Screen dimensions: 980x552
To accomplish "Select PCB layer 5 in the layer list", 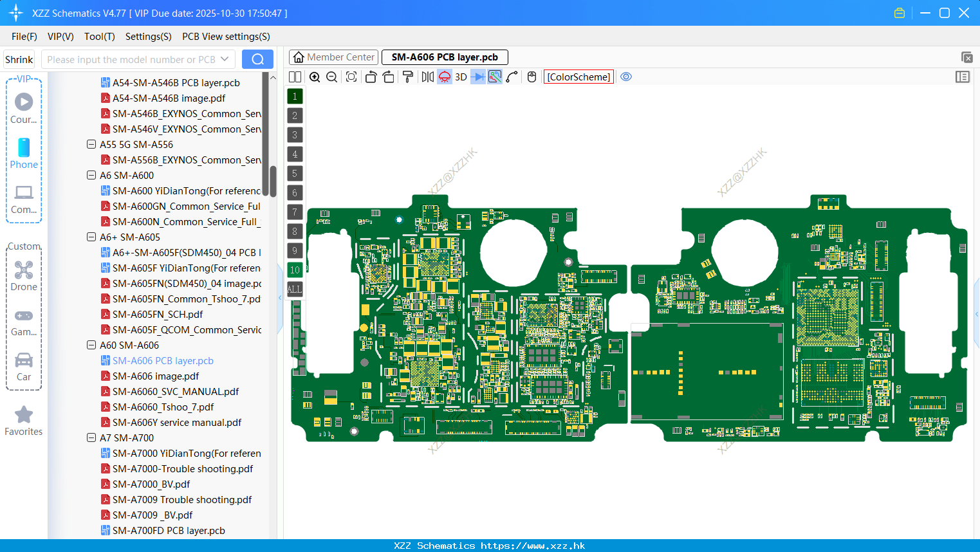I will 295,173.
